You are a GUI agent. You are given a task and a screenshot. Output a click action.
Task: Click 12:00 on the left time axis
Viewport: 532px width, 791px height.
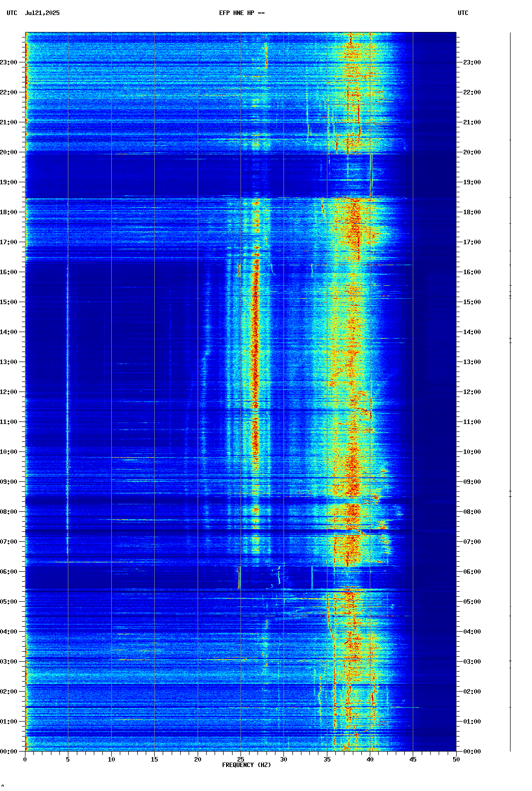click(x=8, y=392)
